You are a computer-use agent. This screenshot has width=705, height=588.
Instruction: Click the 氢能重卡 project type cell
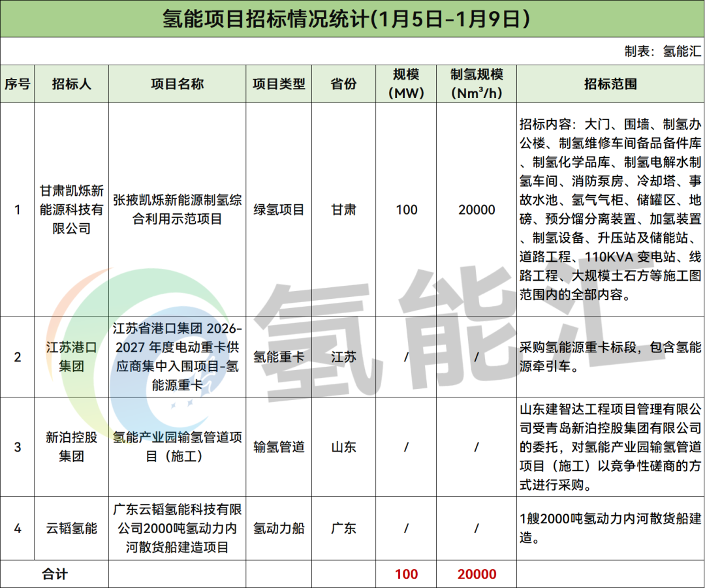click(279, 357)
